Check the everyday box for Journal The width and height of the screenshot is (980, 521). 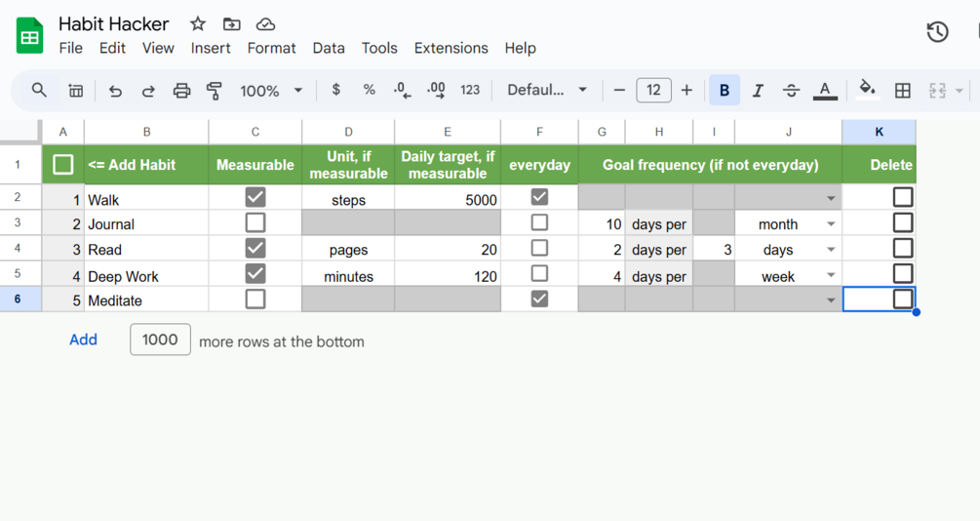pos(539,223)
